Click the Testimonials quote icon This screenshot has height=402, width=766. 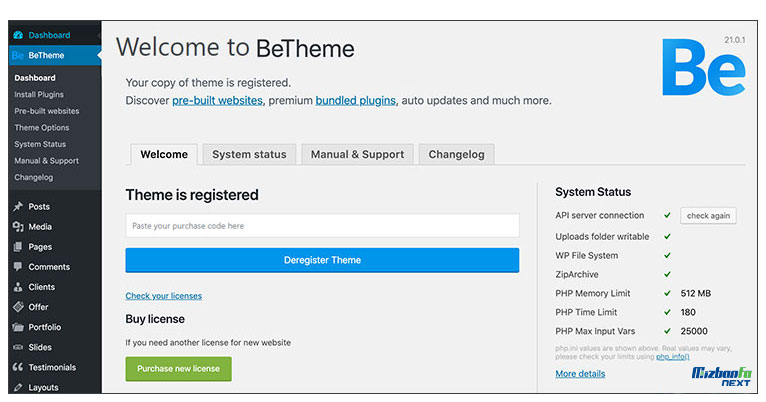pyautogui.click(x=18, y=367)
